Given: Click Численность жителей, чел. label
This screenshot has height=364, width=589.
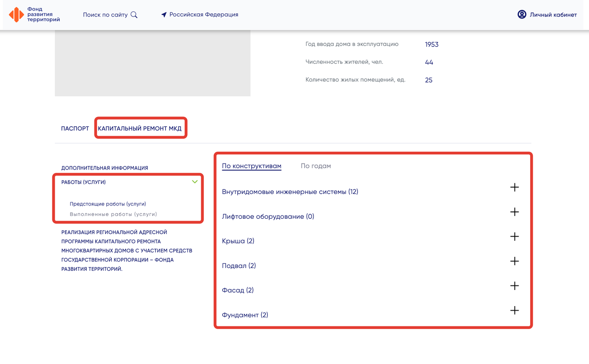Looking at the screenshot, I should pyautogui.click(x=344, y=62).
